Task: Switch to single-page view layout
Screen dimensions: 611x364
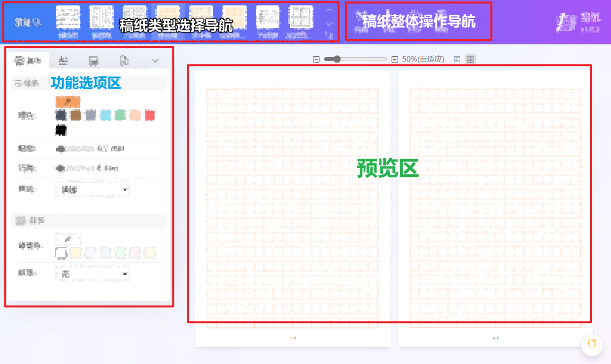Action: (x=457, y=59)
